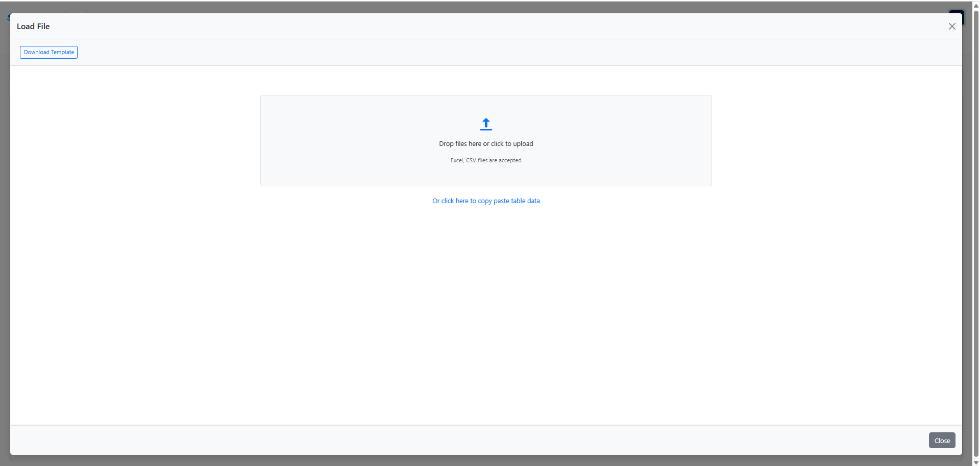Screen dimensions: 980x466
Task: Click the dialog footer bar left of Close
Action: coord(459,440)
